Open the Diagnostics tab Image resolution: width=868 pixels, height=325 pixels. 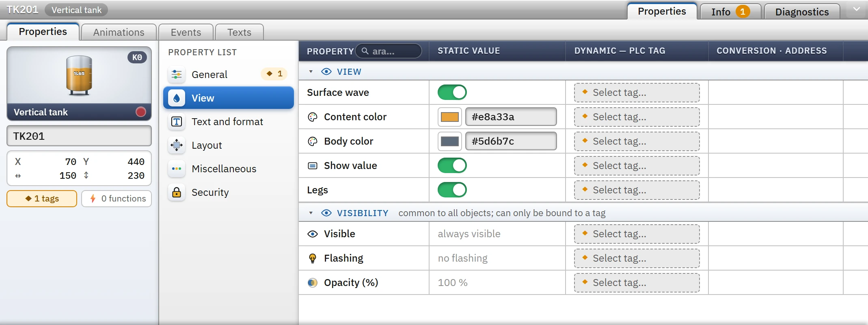[x=802, y=12]
